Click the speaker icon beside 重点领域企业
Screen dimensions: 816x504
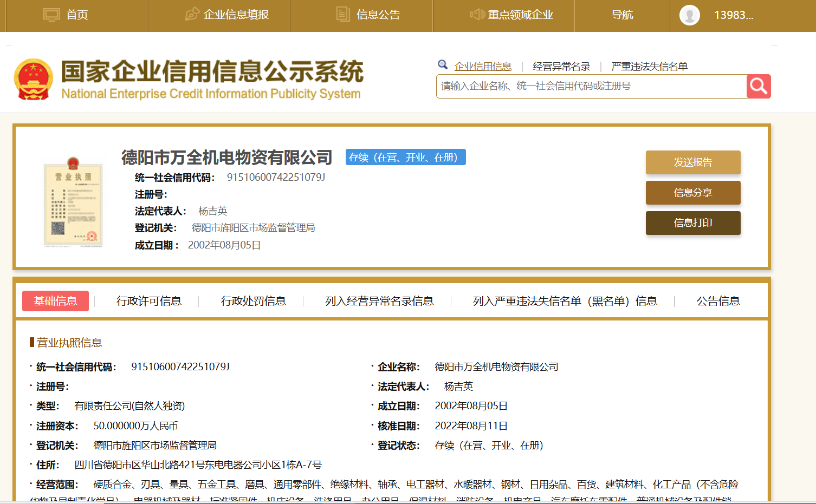click(x=477, y=15)
